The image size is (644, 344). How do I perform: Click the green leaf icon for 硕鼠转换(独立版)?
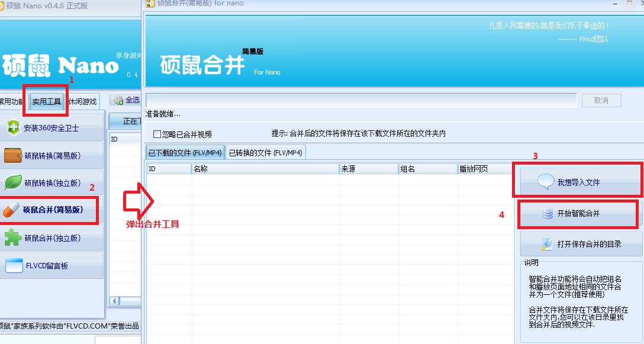click(13, 182)
